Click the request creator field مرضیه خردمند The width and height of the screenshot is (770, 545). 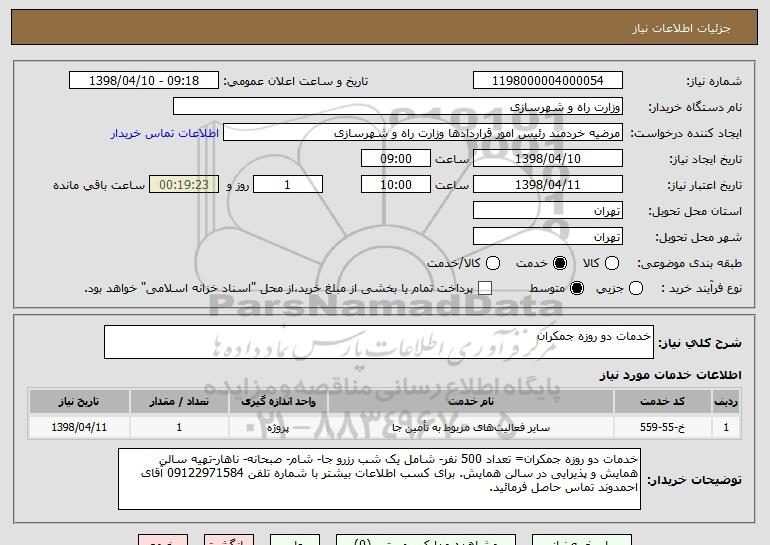423,133
